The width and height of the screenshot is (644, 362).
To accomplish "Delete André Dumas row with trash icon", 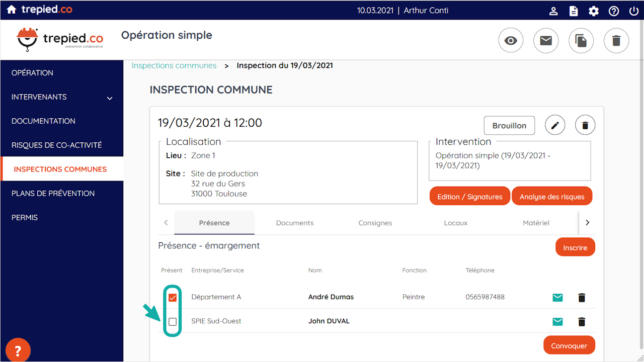I will (x=582, y=298).
